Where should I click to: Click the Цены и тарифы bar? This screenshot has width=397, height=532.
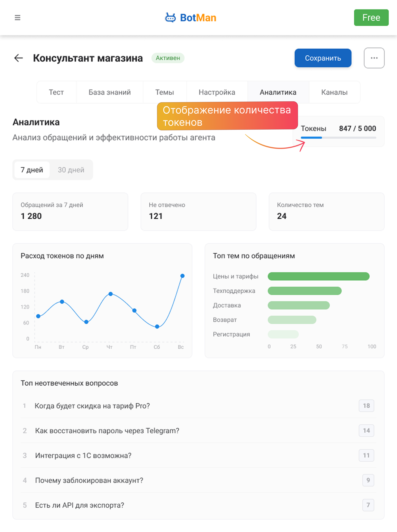318,276
